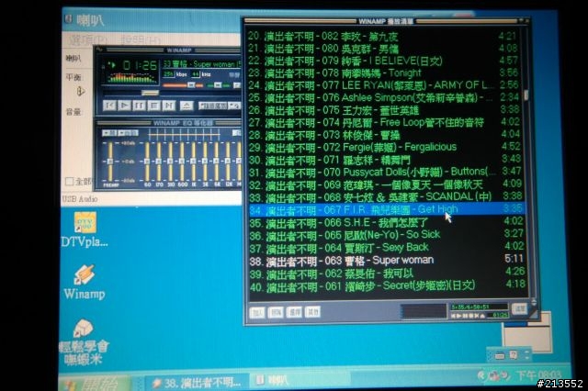Open Winamp main menu icon at title bar
Image resolution: width=588 pixels, height=391 pixels.
(x=99, y=50)
